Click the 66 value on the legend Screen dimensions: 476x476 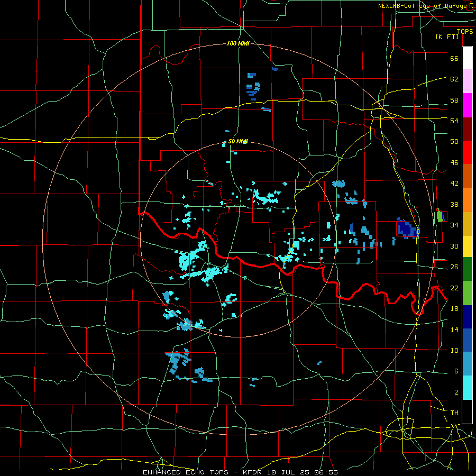click(x=454, y=58)
